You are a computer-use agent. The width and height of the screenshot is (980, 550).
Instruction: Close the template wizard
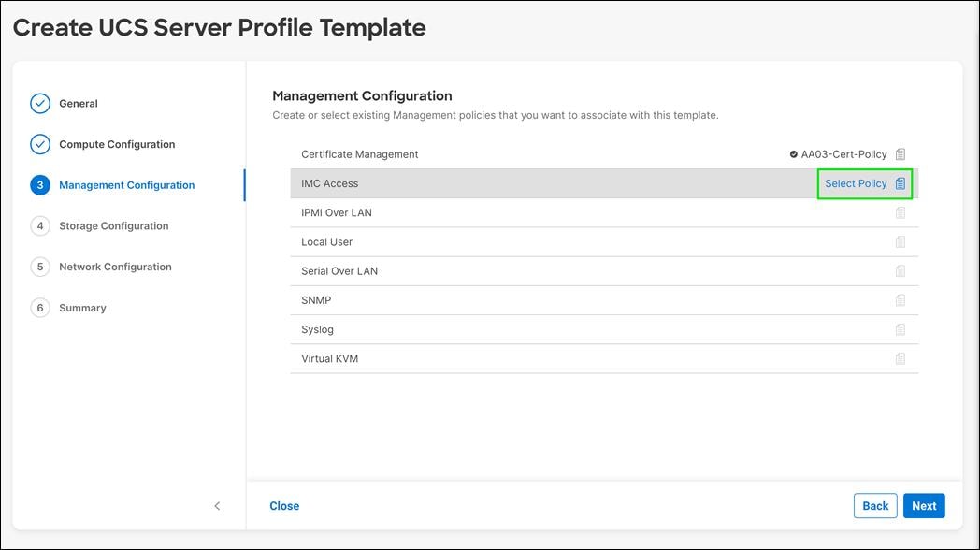tap(284, 505)
